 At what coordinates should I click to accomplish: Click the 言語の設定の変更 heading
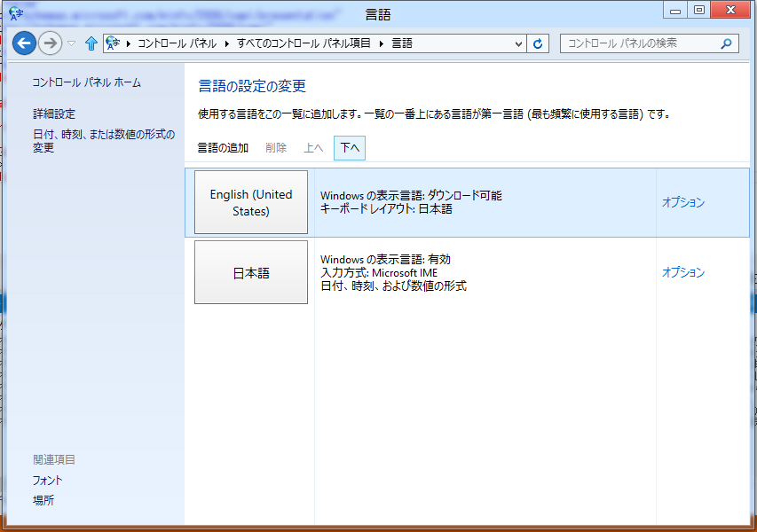(252, 86)
